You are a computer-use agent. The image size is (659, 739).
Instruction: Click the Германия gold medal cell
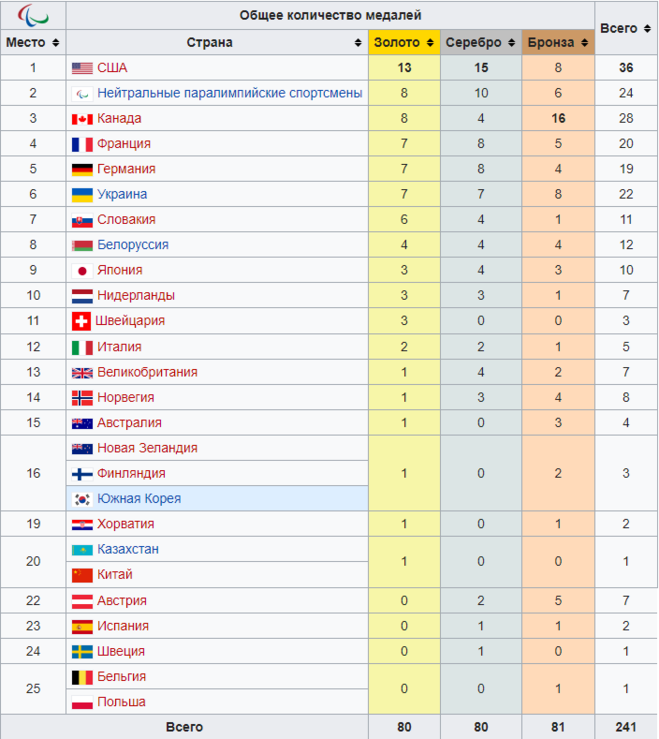click(x=404, y=169)
